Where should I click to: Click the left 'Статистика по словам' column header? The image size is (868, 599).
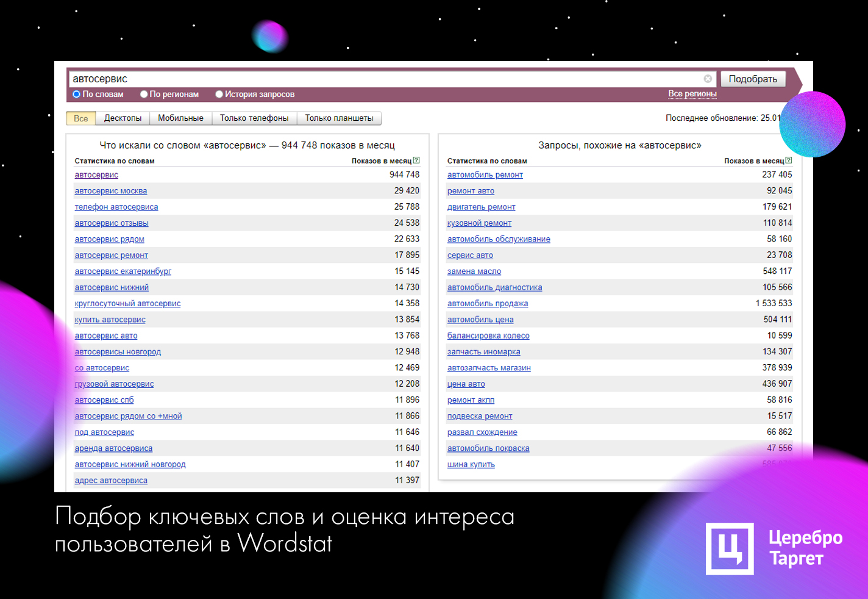[115, 161]
